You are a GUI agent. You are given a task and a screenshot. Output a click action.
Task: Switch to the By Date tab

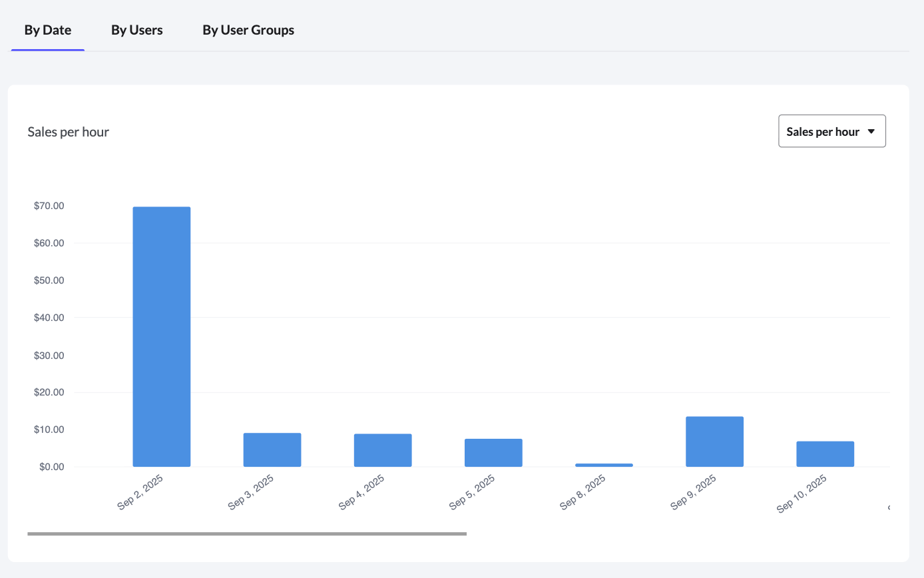pos(47,30)
